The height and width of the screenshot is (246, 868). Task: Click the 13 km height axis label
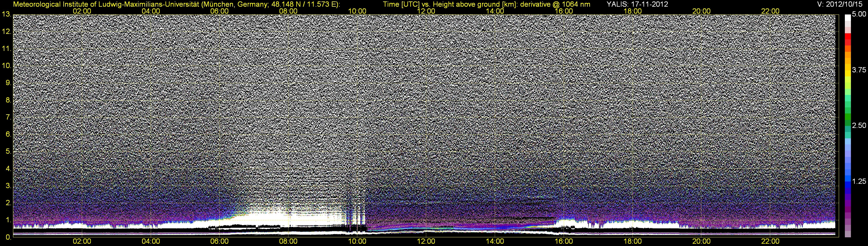[6, 14]
